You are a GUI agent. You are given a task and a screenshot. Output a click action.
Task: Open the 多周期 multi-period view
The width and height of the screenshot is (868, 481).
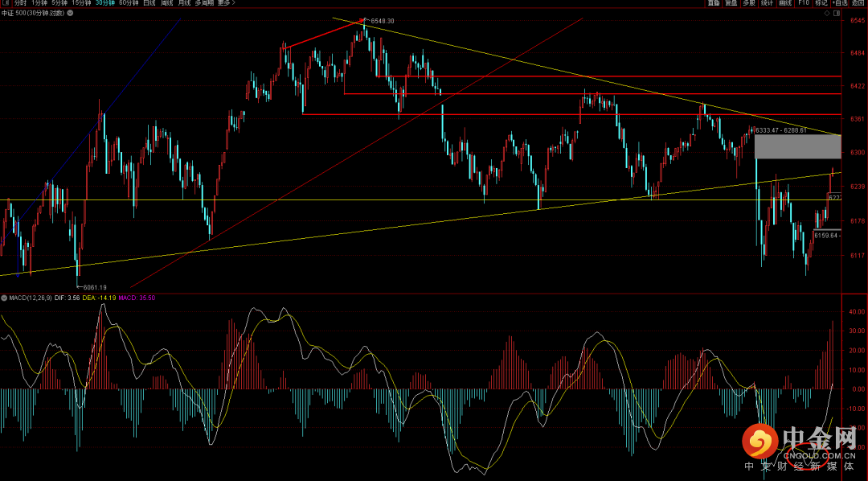click(x=204, y=2)
